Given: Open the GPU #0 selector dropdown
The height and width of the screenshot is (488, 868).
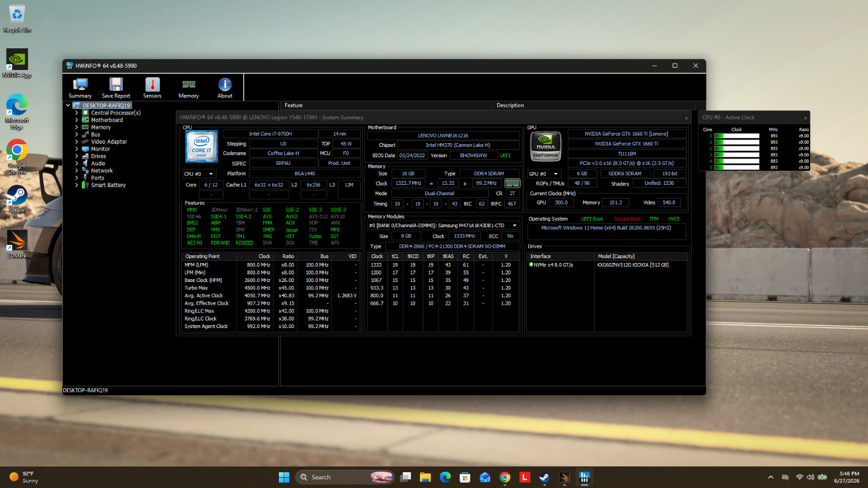Looking at the screenshot, I should point(544,174).
